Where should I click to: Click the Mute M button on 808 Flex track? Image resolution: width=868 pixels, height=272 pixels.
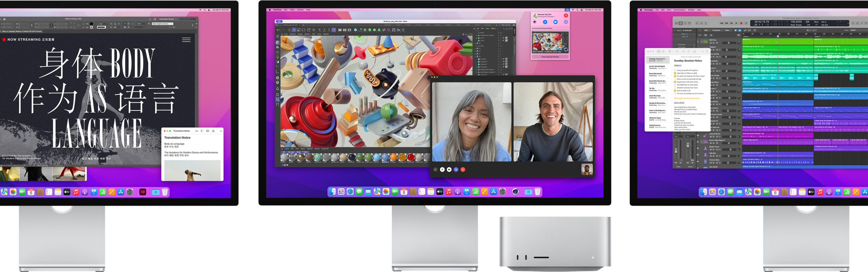pos(711,43)
